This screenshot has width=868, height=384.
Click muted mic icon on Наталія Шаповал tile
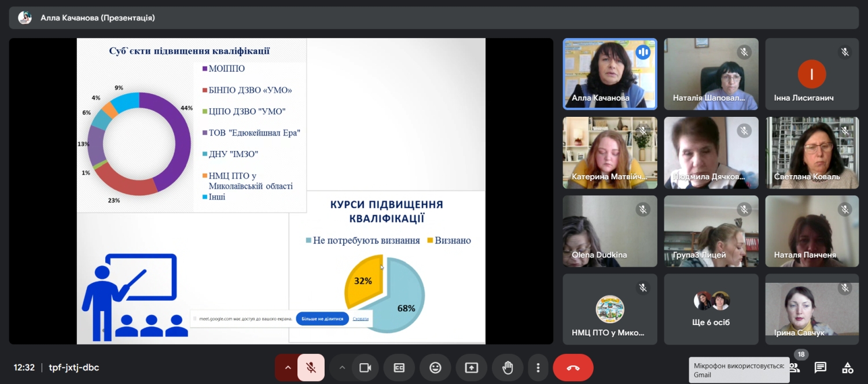pos(744,53)
